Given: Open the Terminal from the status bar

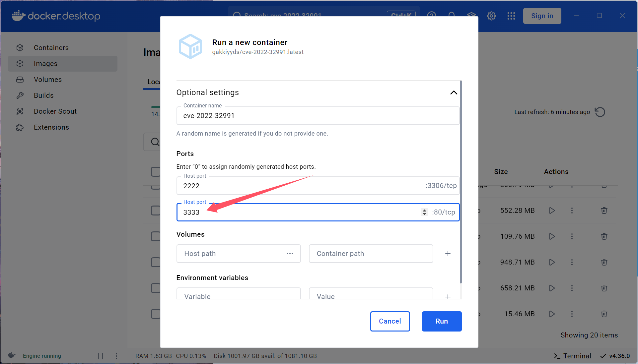Looking at the screenshot, I should pos(573,356).
